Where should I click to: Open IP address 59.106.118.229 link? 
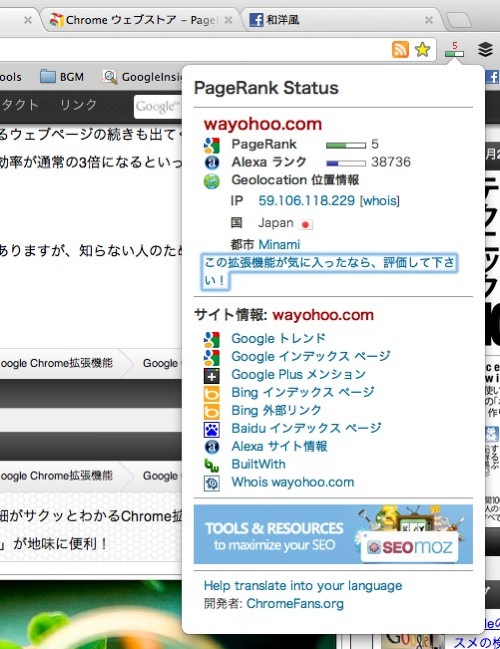tap(306, 201)
